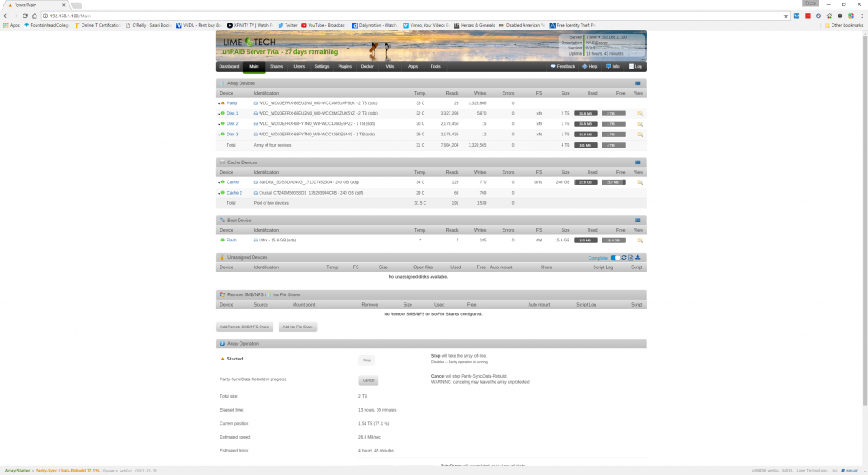Screen dimensions: 868x475
Task: Browse Disk 3 contents via View icon
Action: point(640,135)
